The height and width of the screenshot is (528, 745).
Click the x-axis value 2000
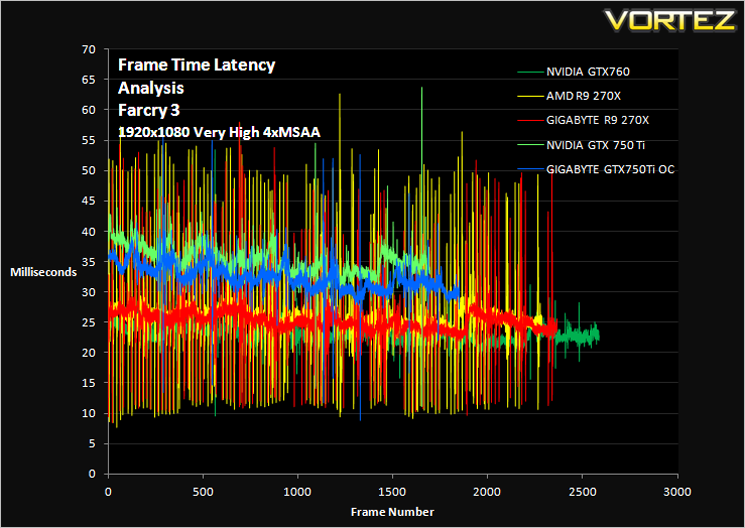click(487, 492)
